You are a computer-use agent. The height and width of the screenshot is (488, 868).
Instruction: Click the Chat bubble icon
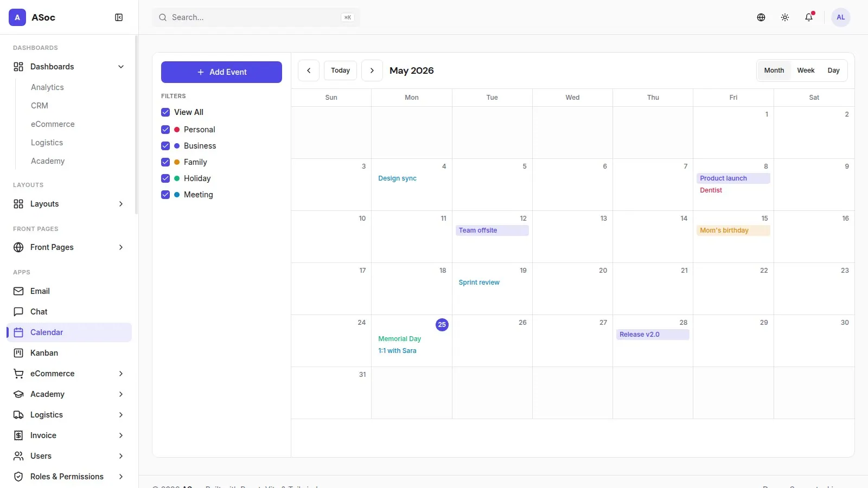tap(18, 312)
